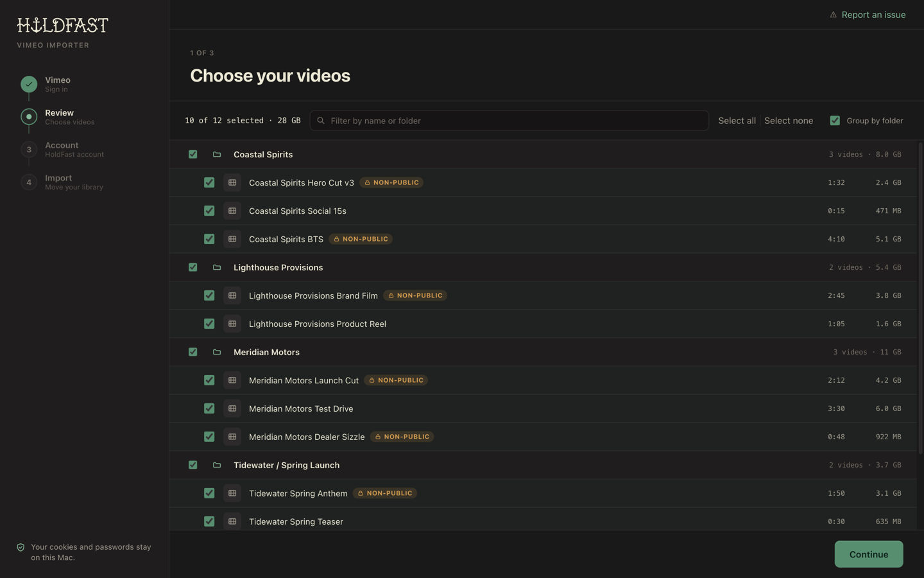Image resolution: width=924 pixels, height=578 pixels.
Task: Click Select all
Action: pyautogui.click(x=737, y=121)
